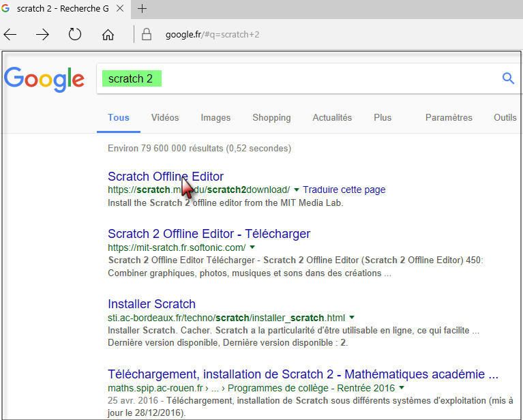523x420 pixels.
Task: Click the blue magnifier search icon
Action: coord(508,78)
